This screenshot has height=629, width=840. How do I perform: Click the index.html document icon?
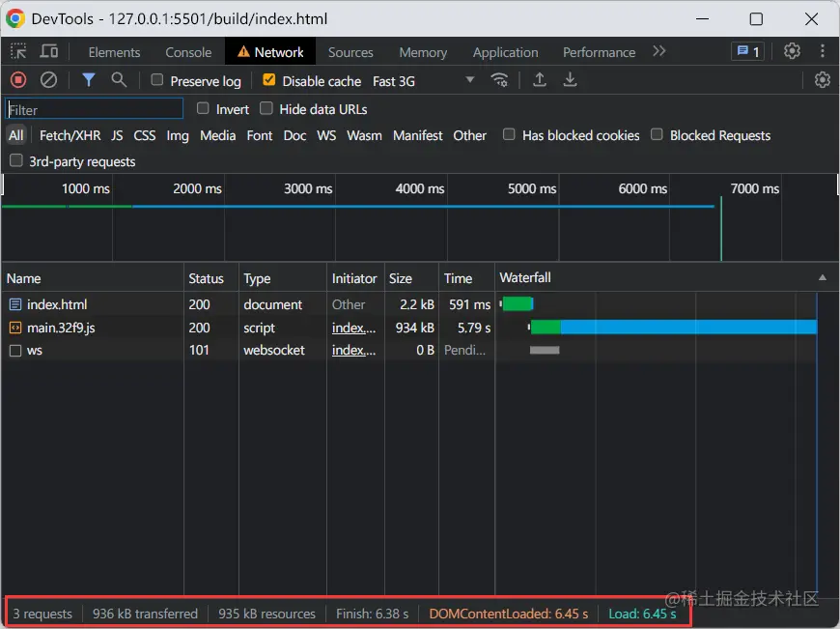pos(15,304)
